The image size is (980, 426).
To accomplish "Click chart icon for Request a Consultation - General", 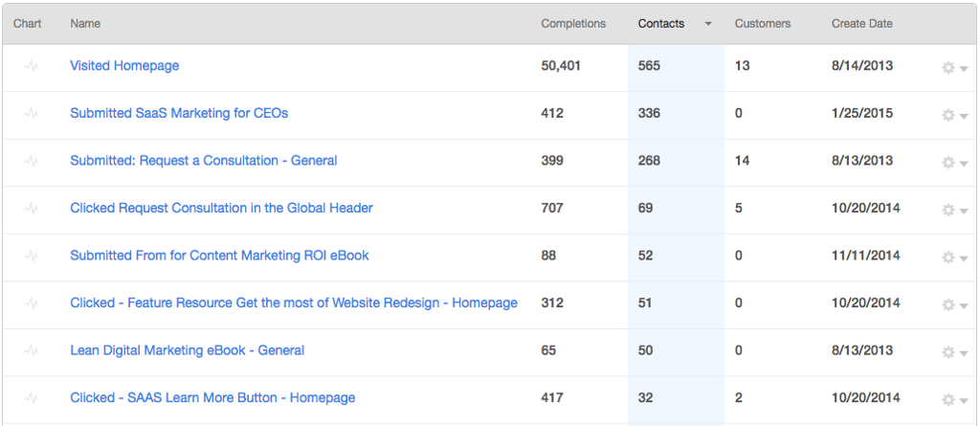I will (32, 162).
